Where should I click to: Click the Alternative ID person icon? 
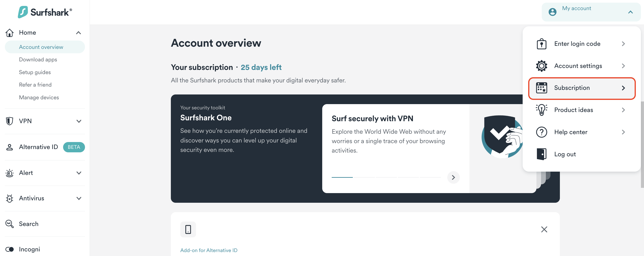coord(9,147)
